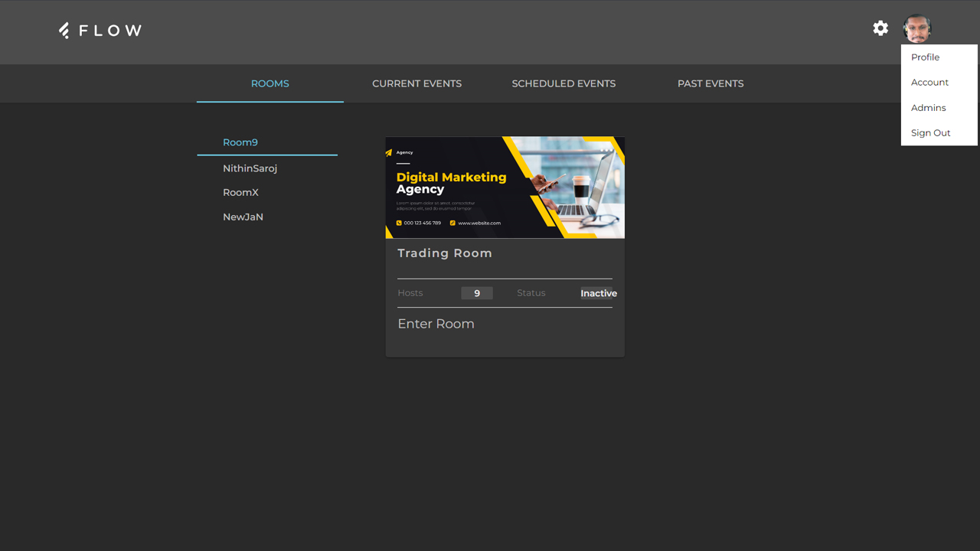
Task: Choose the NewJaN room
Action: tap(243, 217)
